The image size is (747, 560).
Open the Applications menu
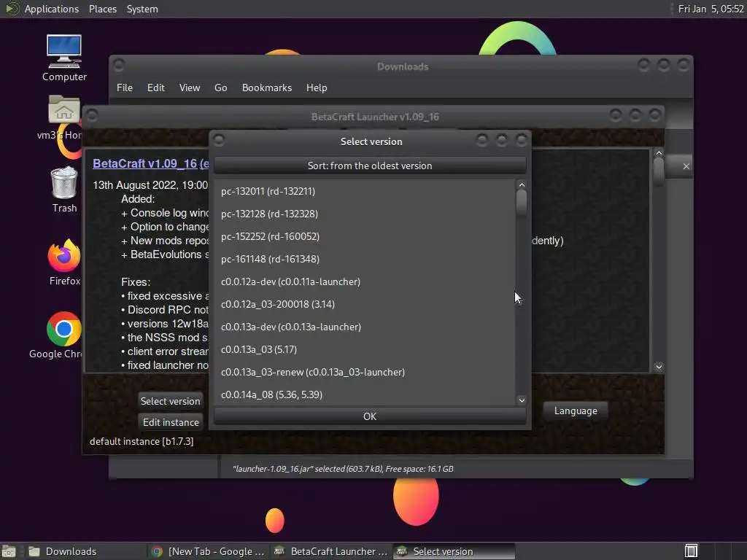(52, 9)
